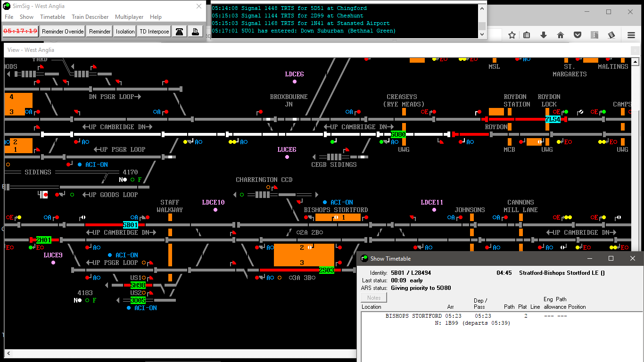Screen dimensions: 644x362
Task: Open the Train Describer menu
Action: coord(90,17)
